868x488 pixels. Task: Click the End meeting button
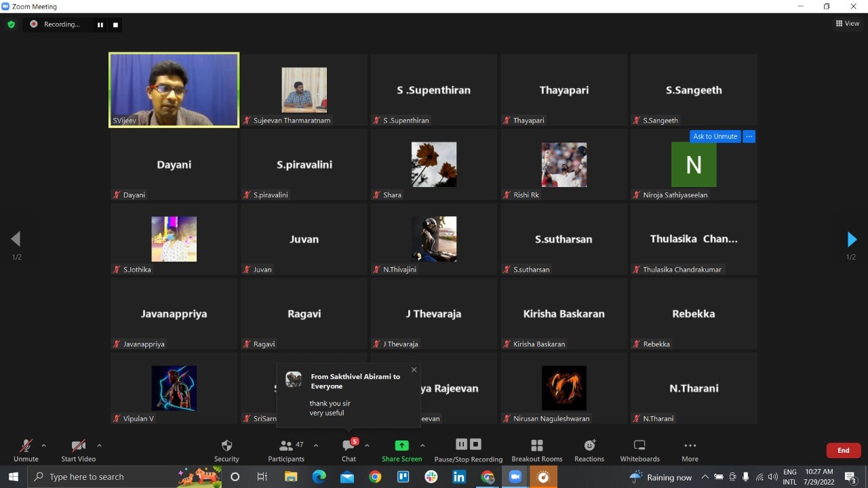(x=844, y=450)
